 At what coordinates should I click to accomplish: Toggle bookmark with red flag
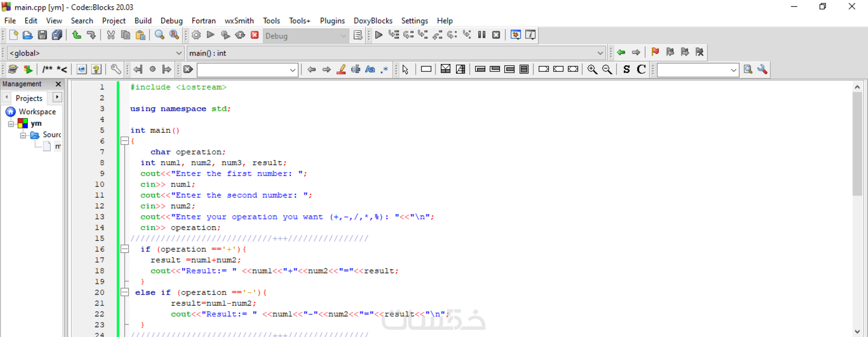pyautogui.click(x=655, y=52)
